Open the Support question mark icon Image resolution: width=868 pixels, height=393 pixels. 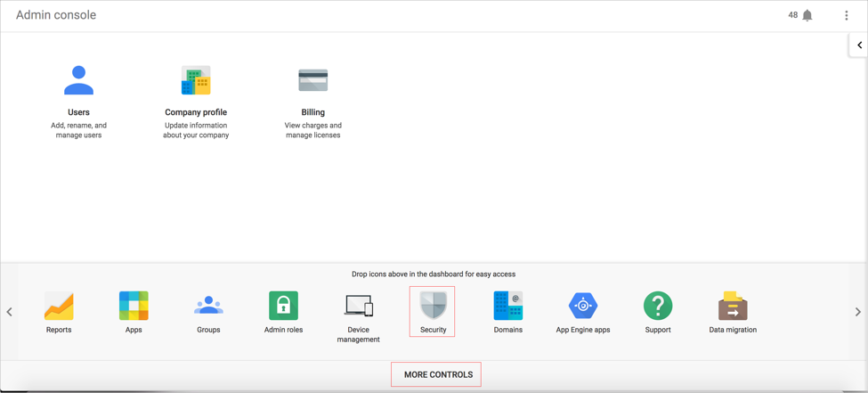tap(658, 306)
